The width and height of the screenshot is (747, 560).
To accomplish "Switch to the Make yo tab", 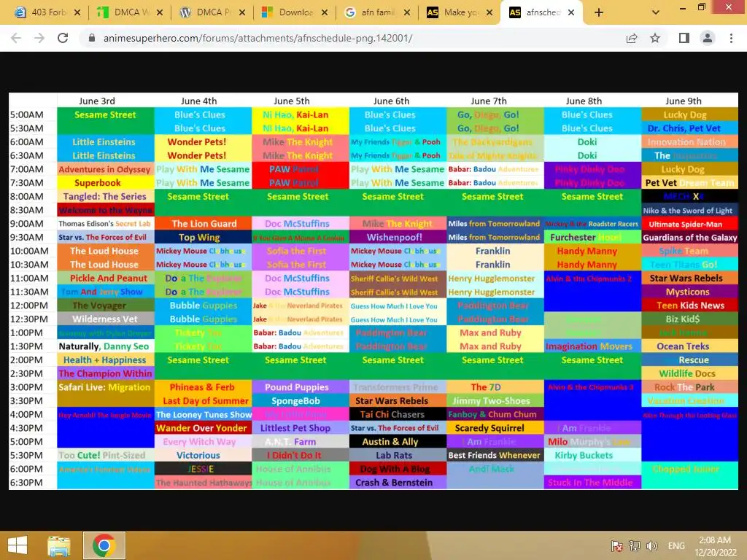I will pyautogui.click(x=454, y=12).
